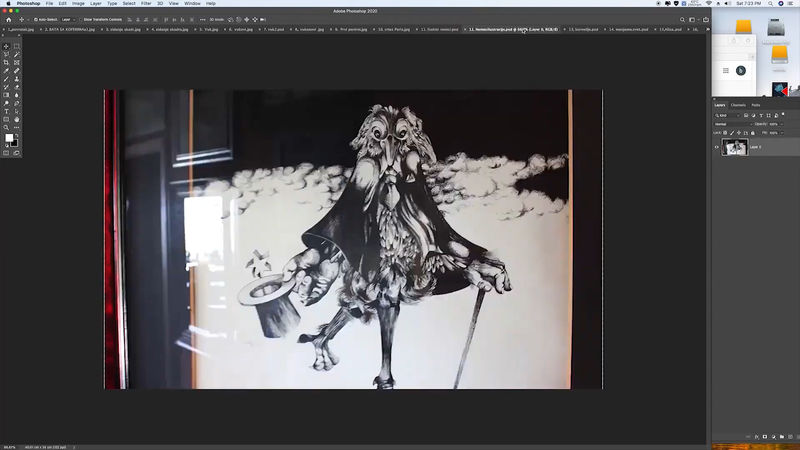
Task: Switch to the 5. Yvil.jpg document tab
Action: pos(208,29)
